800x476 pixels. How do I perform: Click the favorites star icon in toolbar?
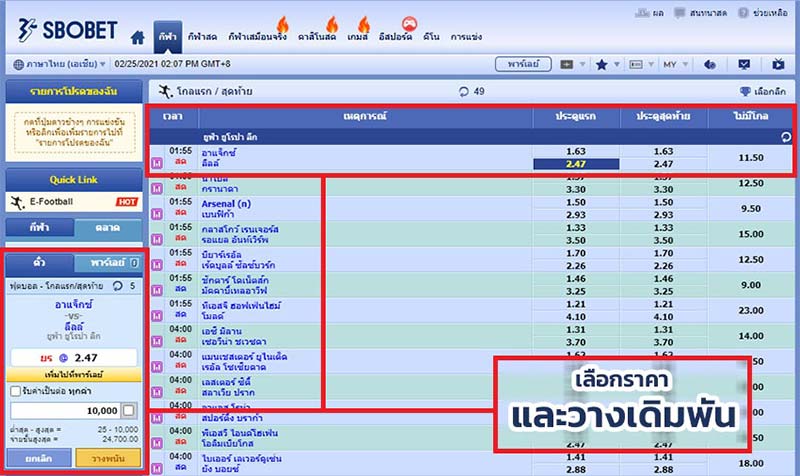tap(602, 64)
